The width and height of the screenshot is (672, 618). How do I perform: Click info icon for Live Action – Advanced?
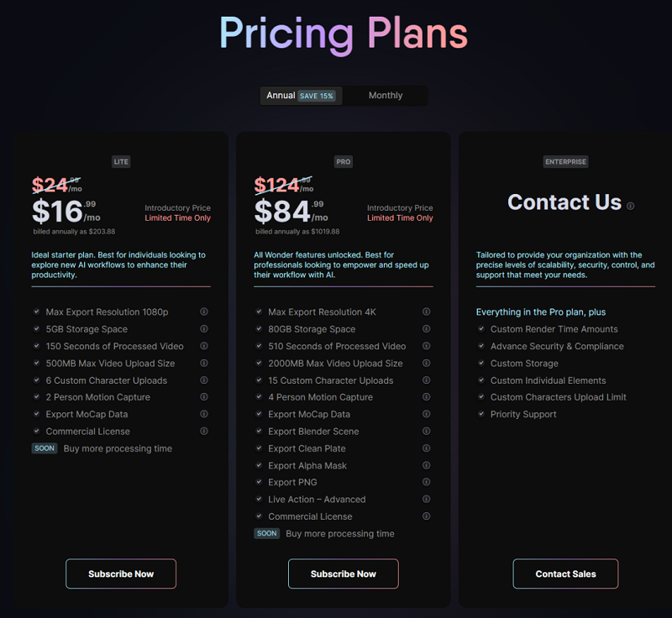427,500
